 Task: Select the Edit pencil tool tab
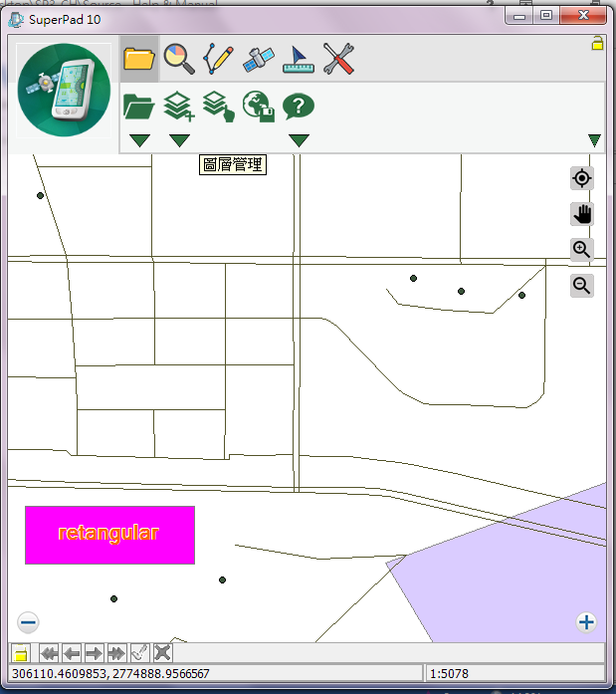[219, 59]
